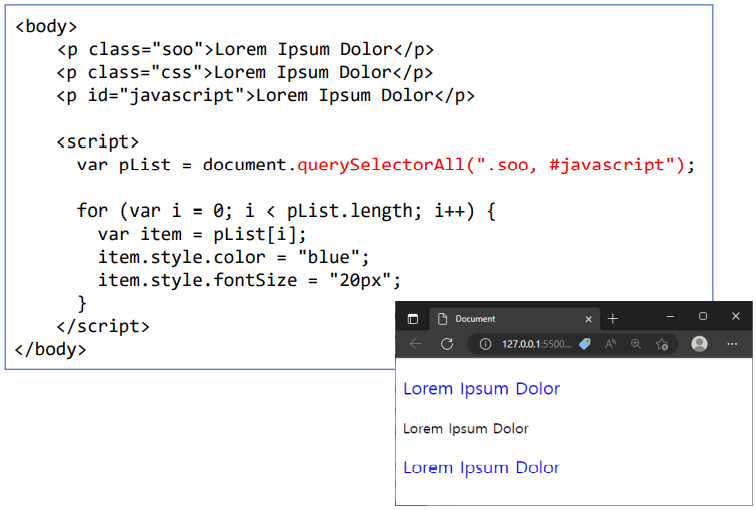756x510 pixels.
Task: Open the browser profile avatar
Action: pyautogui.click(x=699, y=344)
